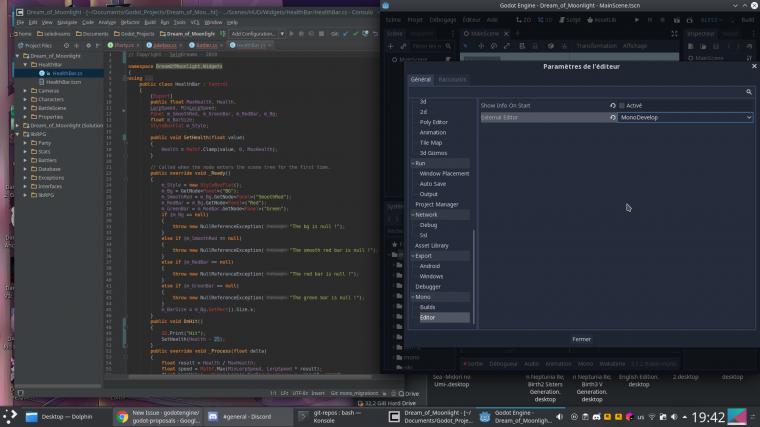The width and height of the screenshot is (760, 427).
Task: Open the External Editor MonoDevelop dropdown
Action: point(685,117)
